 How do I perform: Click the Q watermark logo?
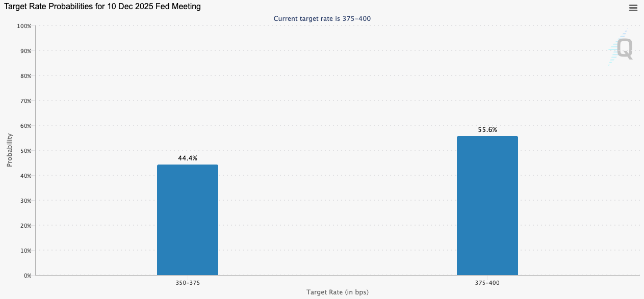(624, 48)
